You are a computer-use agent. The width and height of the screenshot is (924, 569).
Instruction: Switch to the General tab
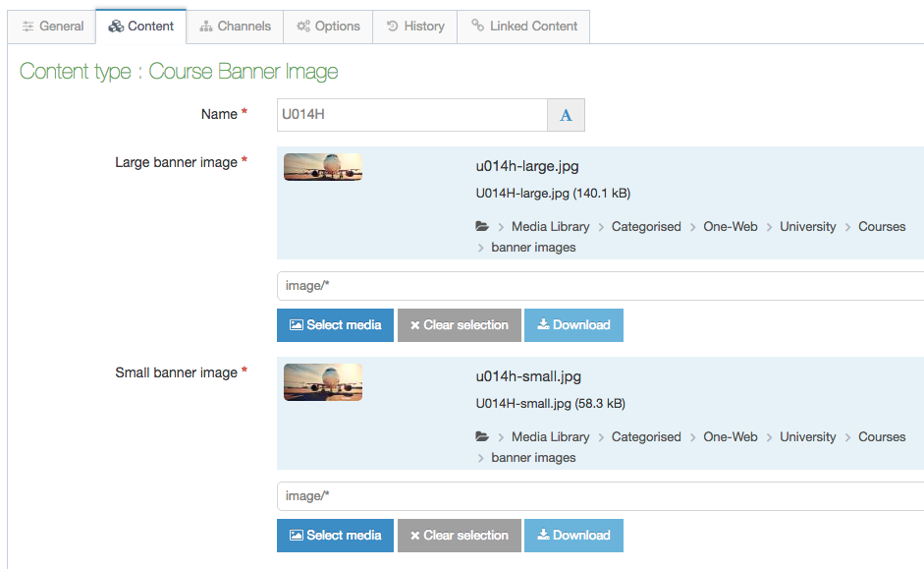(52, 27)
